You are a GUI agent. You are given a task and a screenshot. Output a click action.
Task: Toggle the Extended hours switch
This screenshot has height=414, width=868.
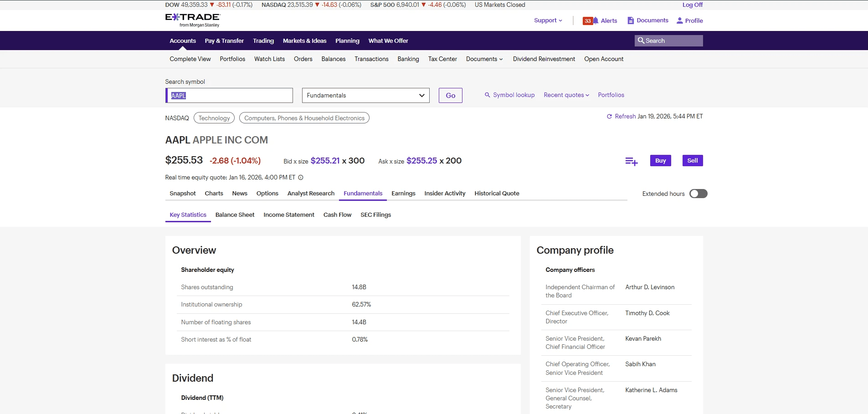[x=698, y=194]
